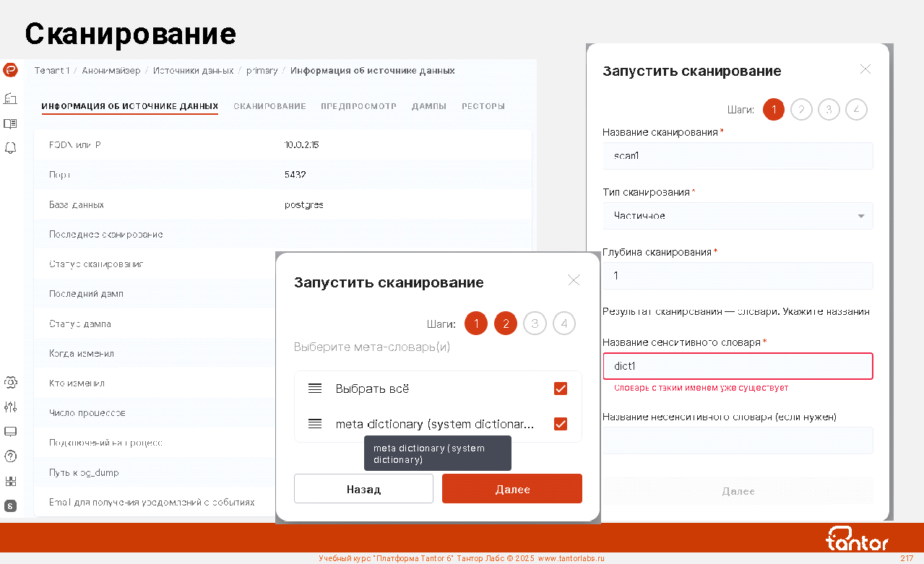Switch to the 'Сканирование' tab
924x564 pixels.
269,106
